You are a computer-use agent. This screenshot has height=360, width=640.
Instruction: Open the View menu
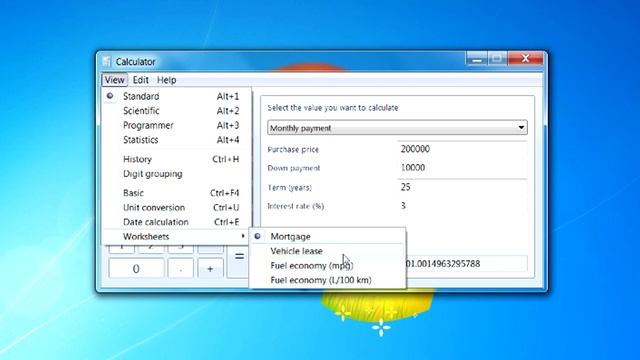tap(114, 80)
